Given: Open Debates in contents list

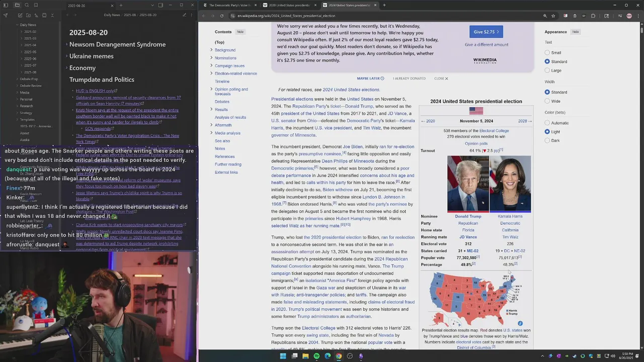Looking at the screenshot, I should [x=222, y=102].
